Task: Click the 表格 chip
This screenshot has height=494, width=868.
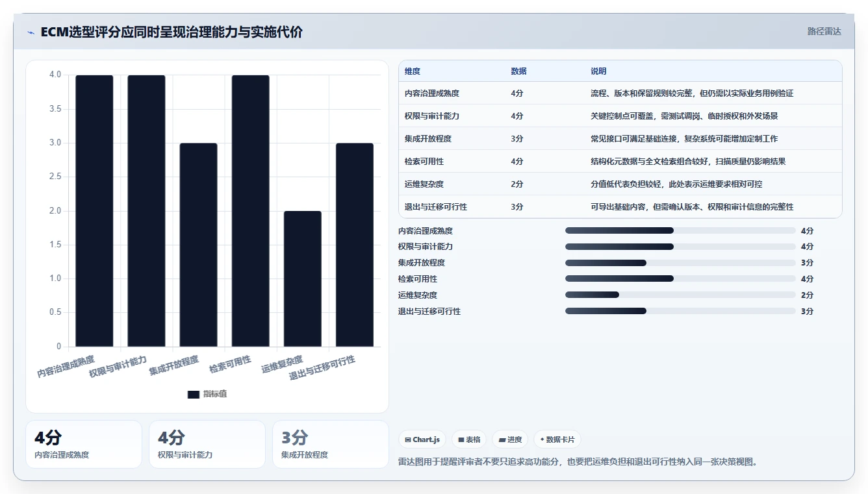Action: pyautogui.click(x=469, y=439)
